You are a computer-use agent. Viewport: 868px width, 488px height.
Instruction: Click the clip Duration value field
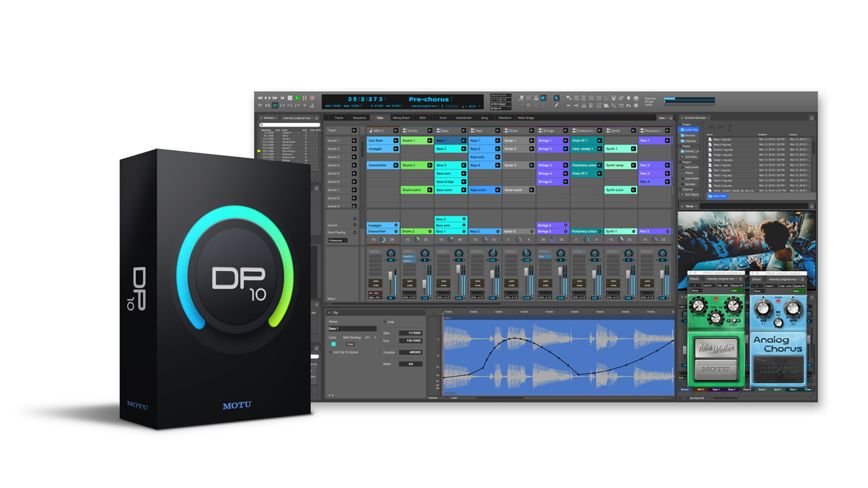tap(411, 352)
